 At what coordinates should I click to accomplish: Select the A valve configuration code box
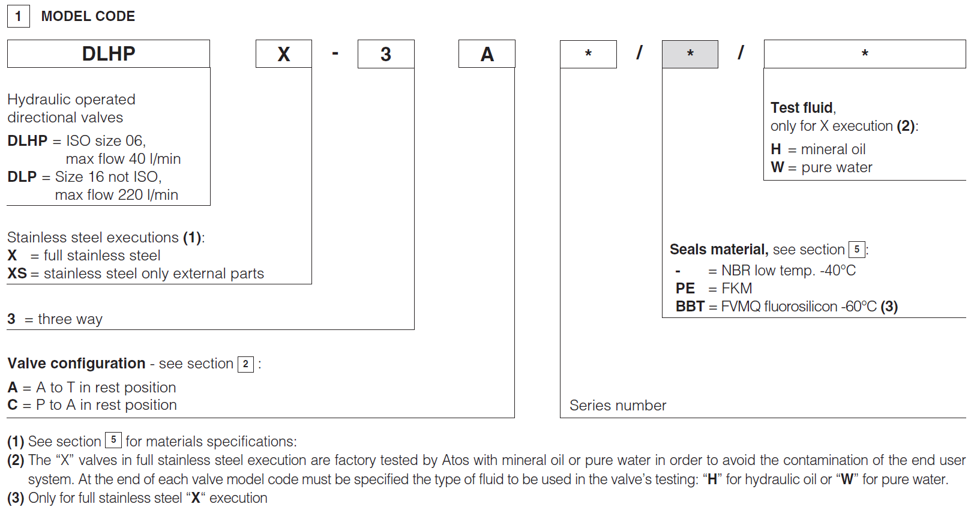(x=487, y=54)
